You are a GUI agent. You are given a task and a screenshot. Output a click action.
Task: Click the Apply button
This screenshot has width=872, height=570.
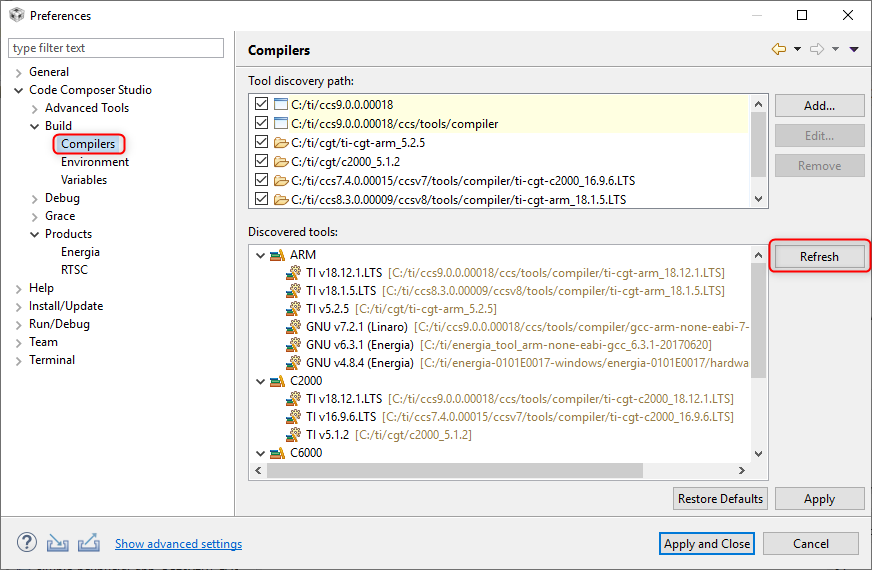819,499
